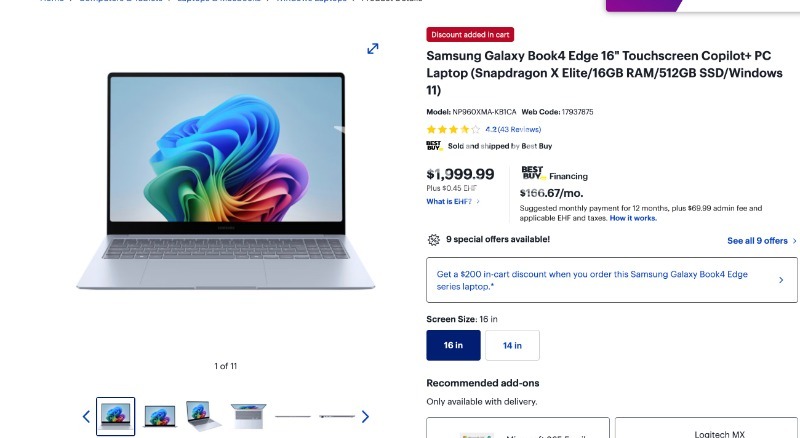
Task: Click the main laptop product image
Action: coord(226,181)
